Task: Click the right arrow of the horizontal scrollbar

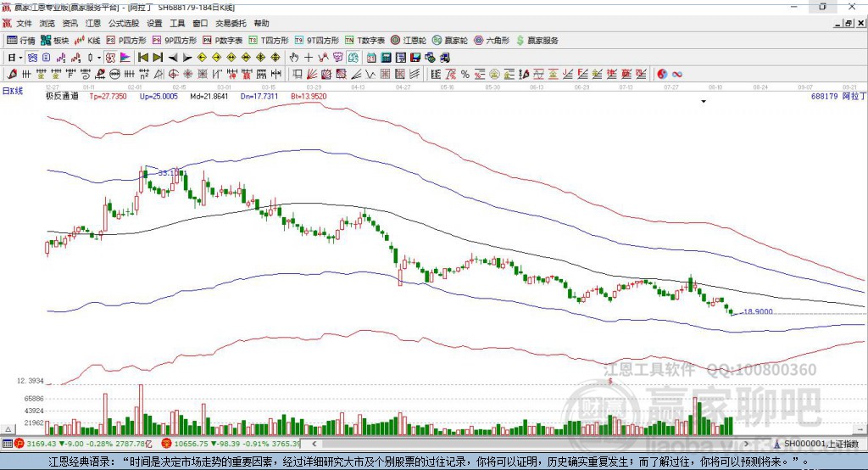Action: point(746,444)
